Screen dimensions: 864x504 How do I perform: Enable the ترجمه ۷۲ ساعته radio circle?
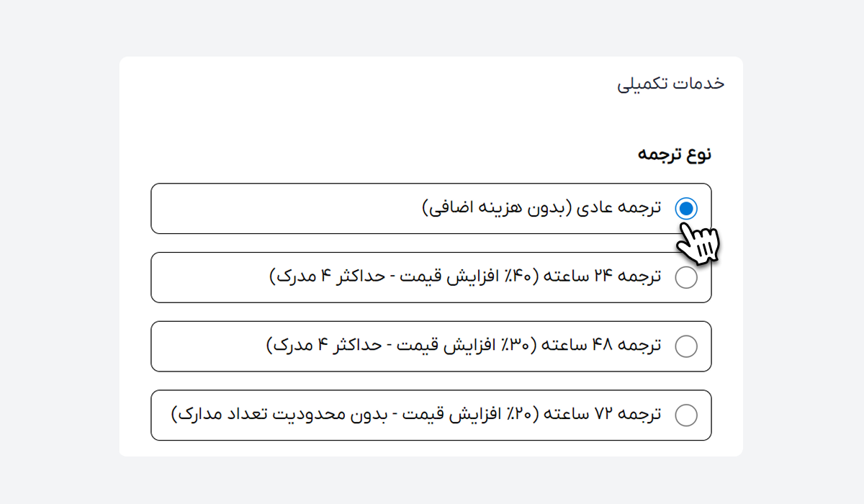686,415
